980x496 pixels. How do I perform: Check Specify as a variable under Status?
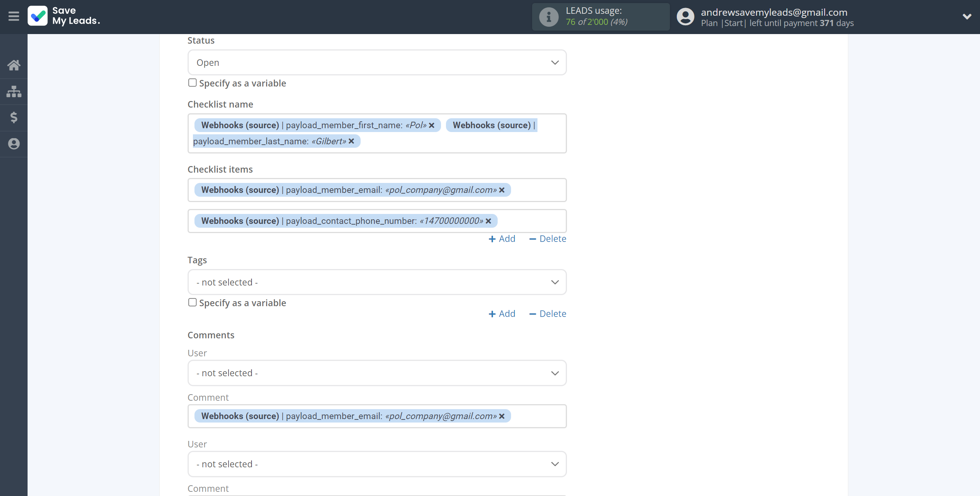[193, 83]
